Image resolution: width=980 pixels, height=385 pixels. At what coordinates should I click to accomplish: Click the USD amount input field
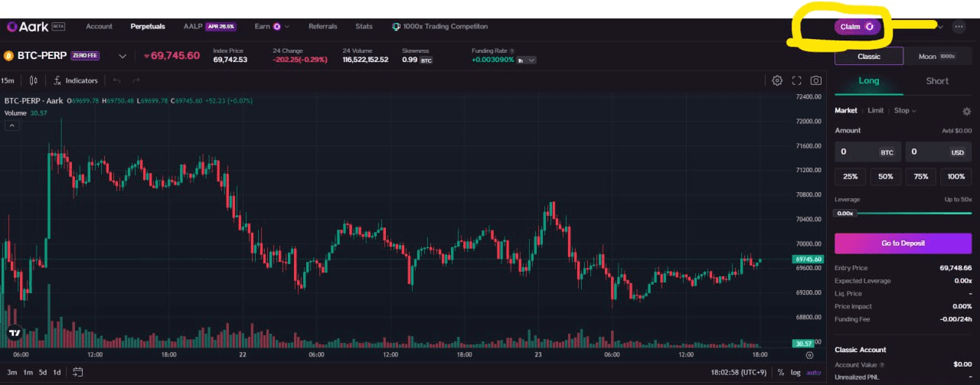(938, 152)
